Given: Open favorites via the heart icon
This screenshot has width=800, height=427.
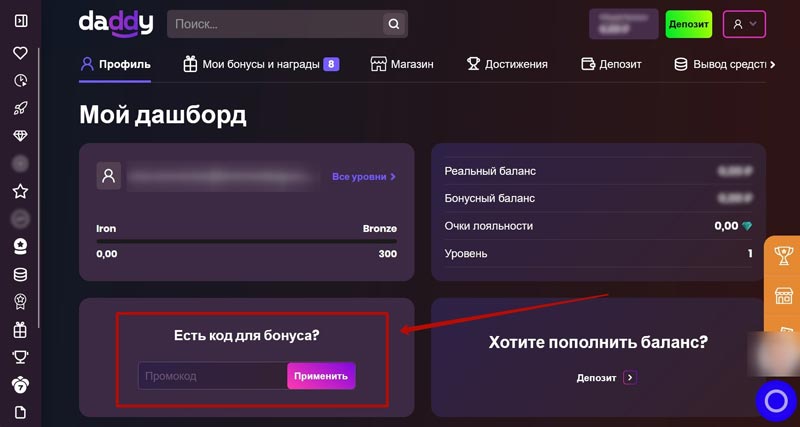Looking at the screenshot, I should pyautogui.click(x=20, y=53).
